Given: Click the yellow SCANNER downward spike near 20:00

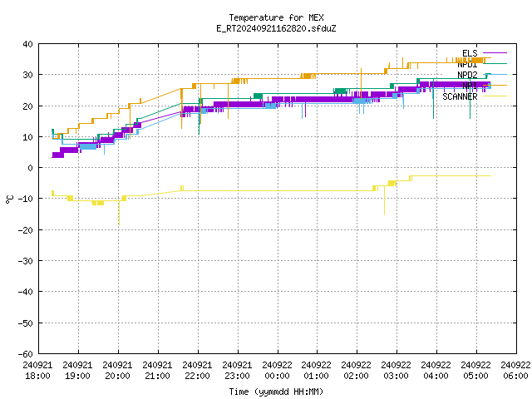Looking at the screenshot, I should point(119,213).
